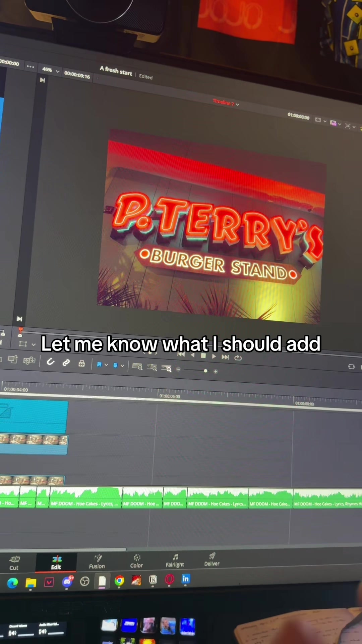Open the three-dot viewer options menu
The width and height of the screenshot is (362, 644).
click(31, 66)
